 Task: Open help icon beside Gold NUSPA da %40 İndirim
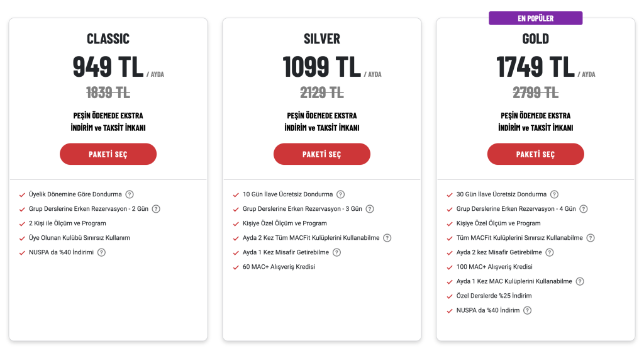528,311
